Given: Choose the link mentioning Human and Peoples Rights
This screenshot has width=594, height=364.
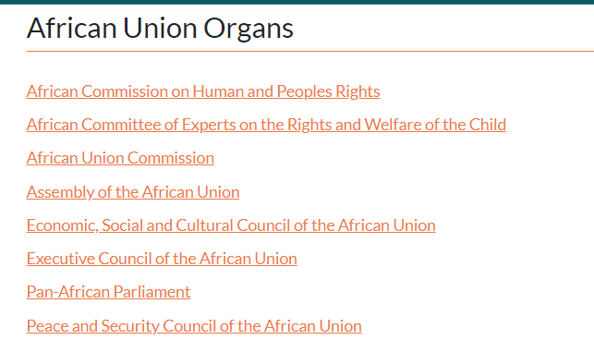Looking at the screenshot, I should (203, 91).
